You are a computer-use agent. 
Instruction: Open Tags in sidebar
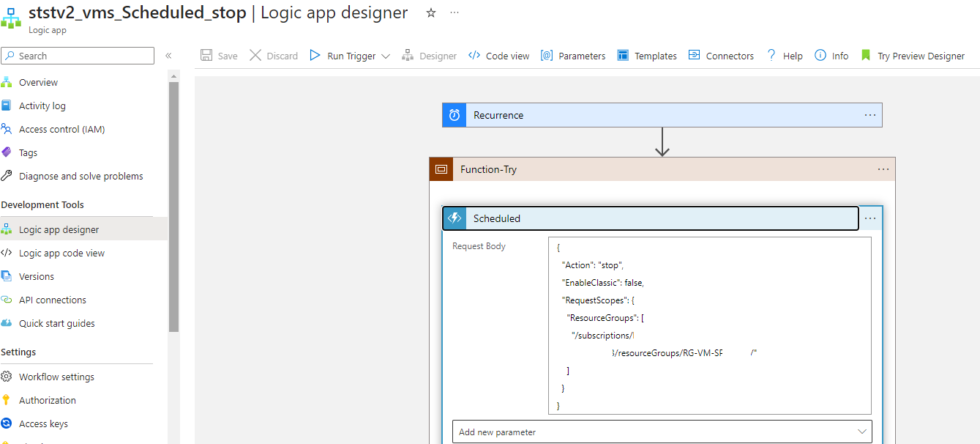pyautogui.click(x=28, y=153)
